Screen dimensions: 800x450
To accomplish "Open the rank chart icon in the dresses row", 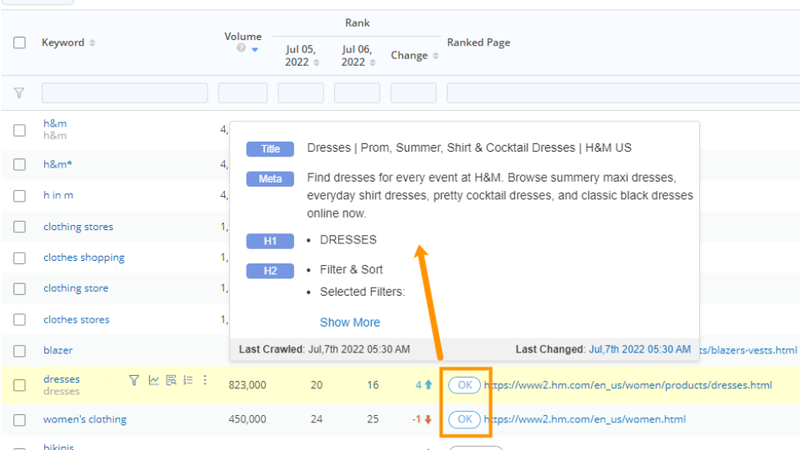I will pyautogui.click(x=154, y=380).
